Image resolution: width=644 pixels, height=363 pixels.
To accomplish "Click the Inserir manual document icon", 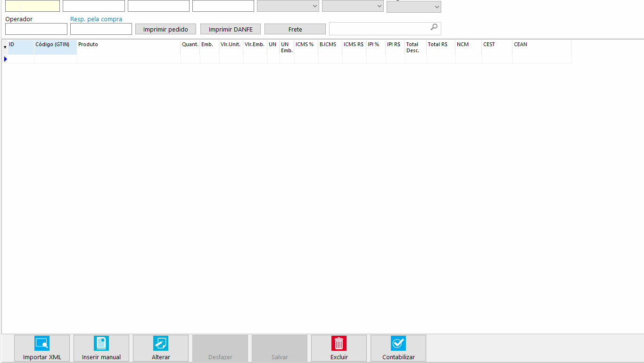I will [x=101, y=343].
